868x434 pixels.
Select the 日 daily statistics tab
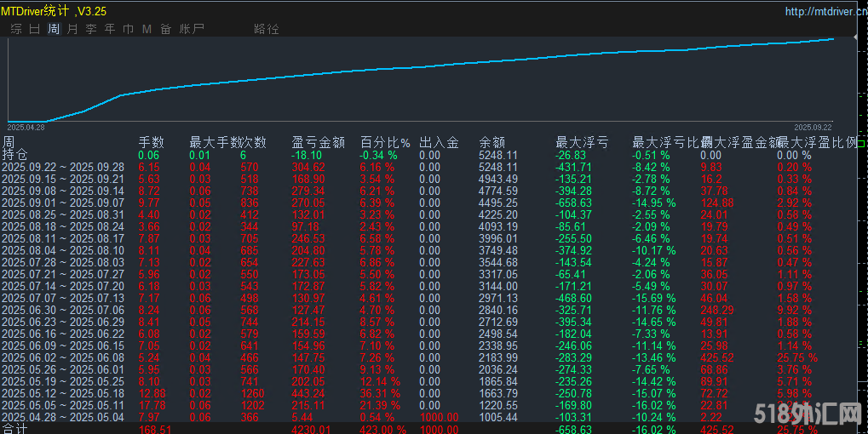35,29
